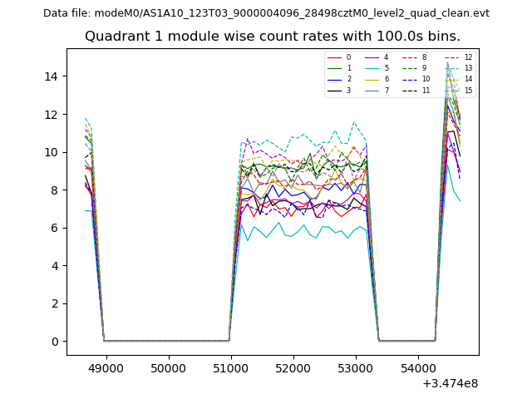Viewport: 532px width, 399px height.
Task: Select legend entry labeled 8
Action: point(423,57)
